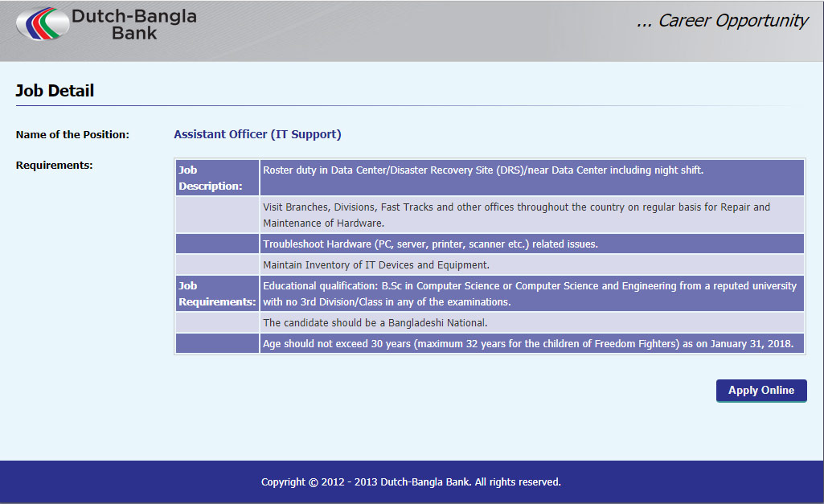
Task: Click the Troubleshoot Hardware row
Action: (532, 244)
